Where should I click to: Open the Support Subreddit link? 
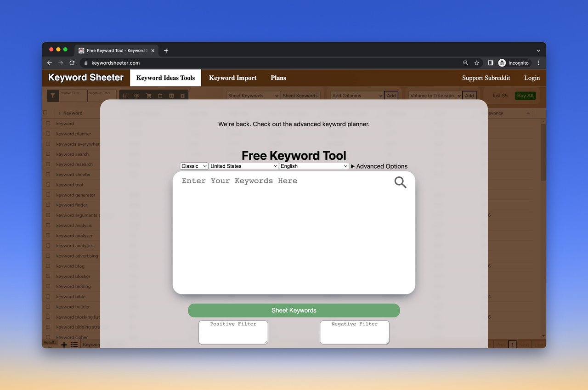tap(486, 78)
